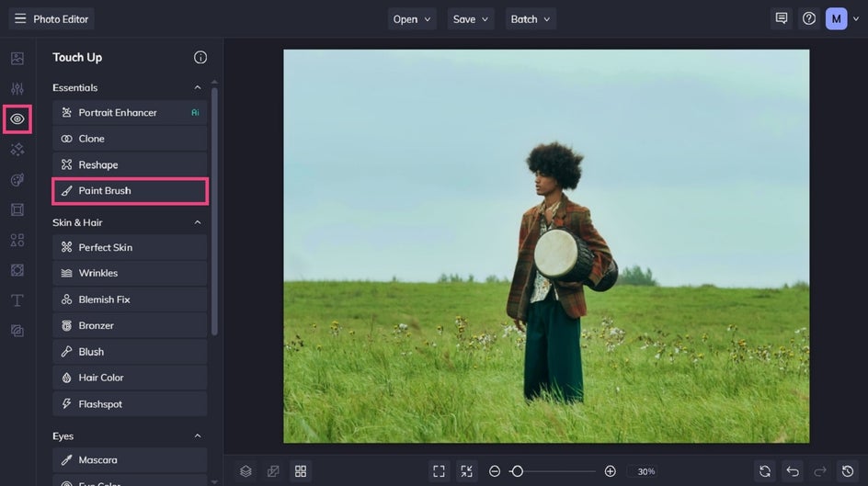Select the Blemish Fix tool
The height and width of the screenshot is (486, 868).
130,300
